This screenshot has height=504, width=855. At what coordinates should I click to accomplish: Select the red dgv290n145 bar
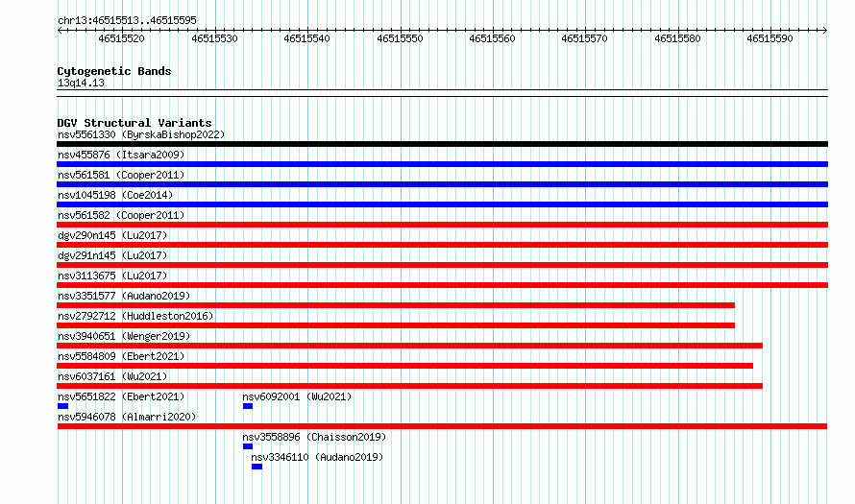tap(442, 245)
